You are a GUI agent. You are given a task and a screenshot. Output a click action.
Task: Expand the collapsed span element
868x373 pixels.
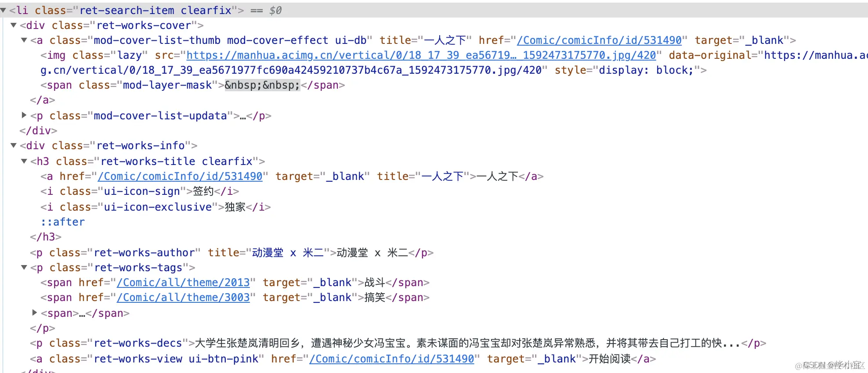(35, 313)
